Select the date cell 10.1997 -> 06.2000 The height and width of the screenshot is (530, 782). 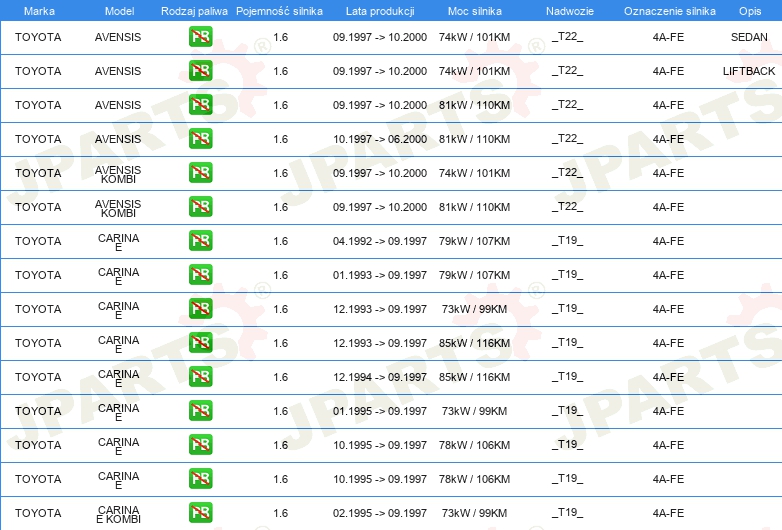tap(380, 139)
